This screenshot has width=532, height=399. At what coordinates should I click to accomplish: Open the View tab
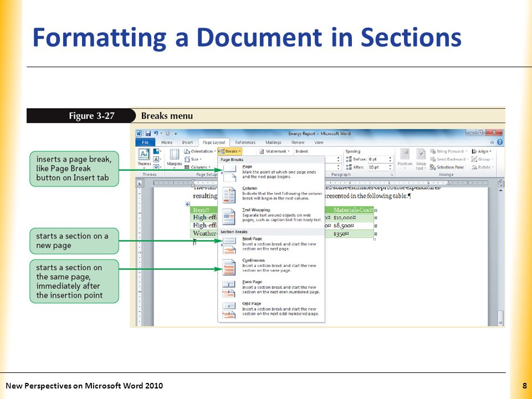(x=319, y=142)
